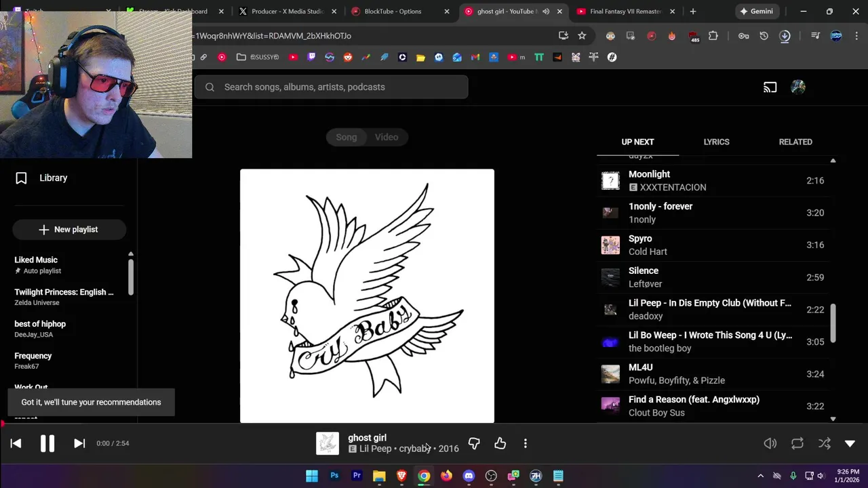Open Discord from the taskbar

coord(469,476)
